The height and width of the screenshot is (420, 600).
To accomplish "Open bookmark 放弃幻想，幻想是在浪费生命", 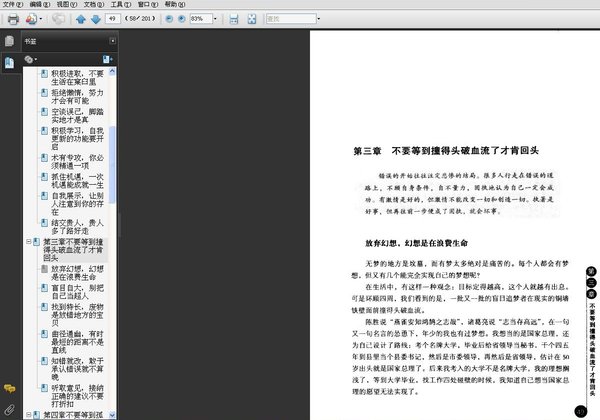I will (x=77, y=273).
